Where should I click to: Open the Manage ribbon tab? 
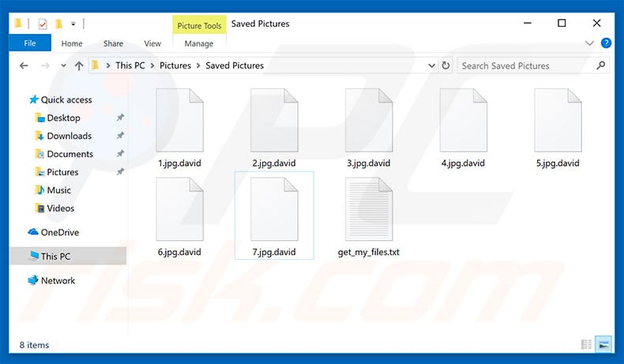pyautogui.click(x=199, y=43)
